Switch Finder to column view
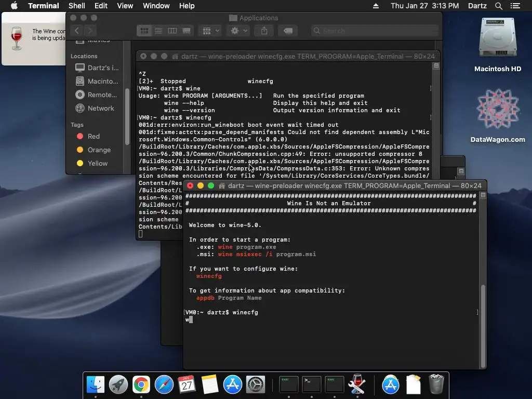Viewport: 532px width, 399px height. pyautogui.click(x=172, y=31)
